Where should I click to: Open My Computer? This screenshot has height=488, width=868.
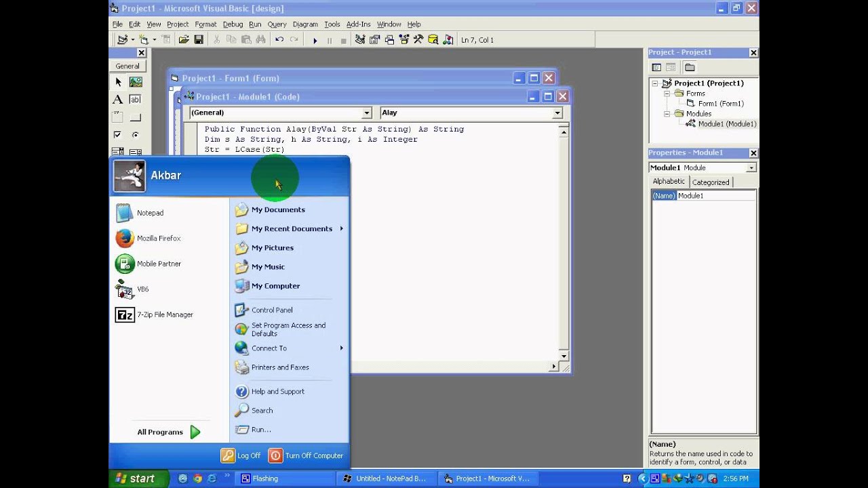pos(267,285)
